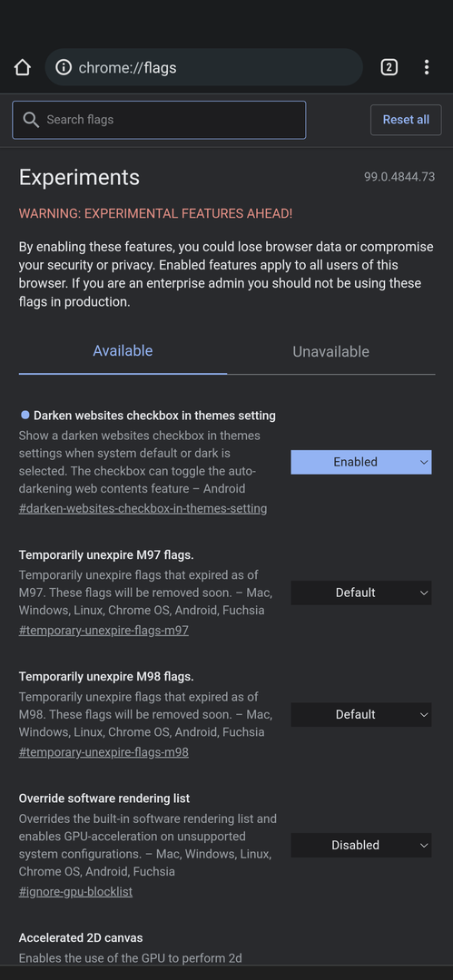The height and width of the screenshot is (980, 453).
Task: Open the three-dot Chrome menu
Action: tap(427, 67)
